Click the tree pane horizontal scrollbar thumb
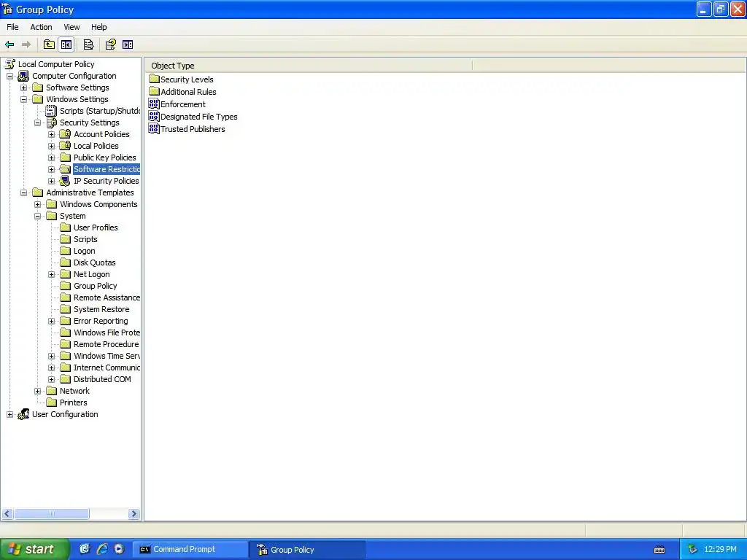747x560 pixels. (x=52, y=514)
